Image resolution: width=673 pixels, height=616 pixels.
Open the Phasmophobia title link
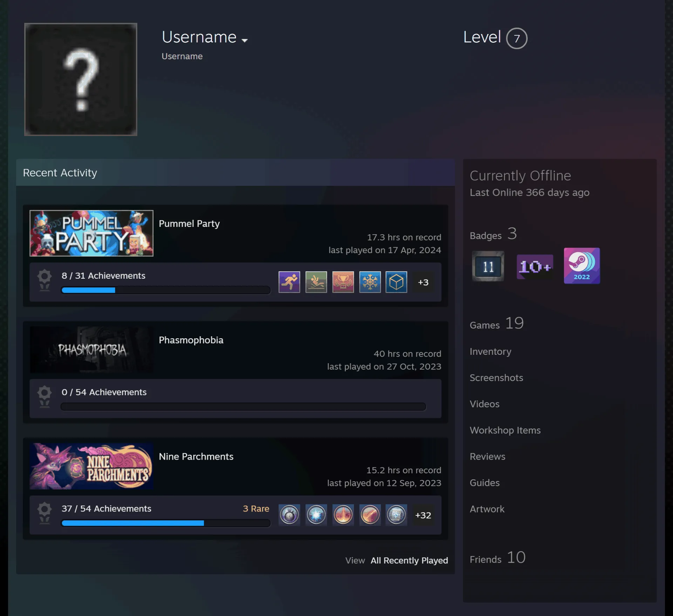(191, 340)
